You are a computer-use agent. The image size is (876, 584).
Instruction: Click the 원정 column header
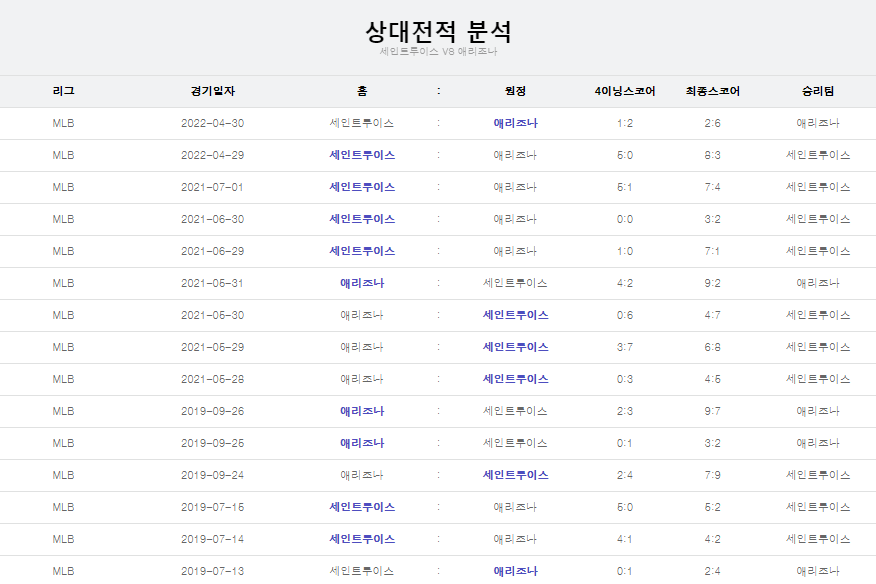(515, 91)
